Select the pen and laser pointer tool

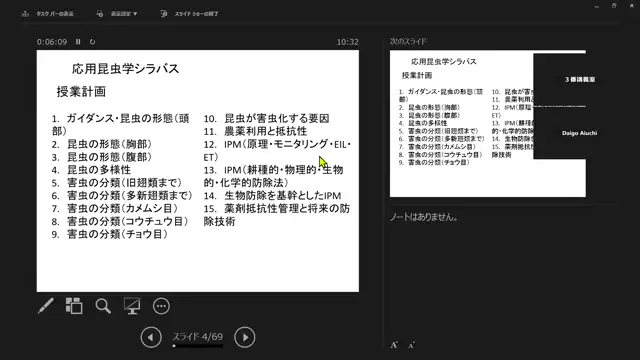point(46,306)
